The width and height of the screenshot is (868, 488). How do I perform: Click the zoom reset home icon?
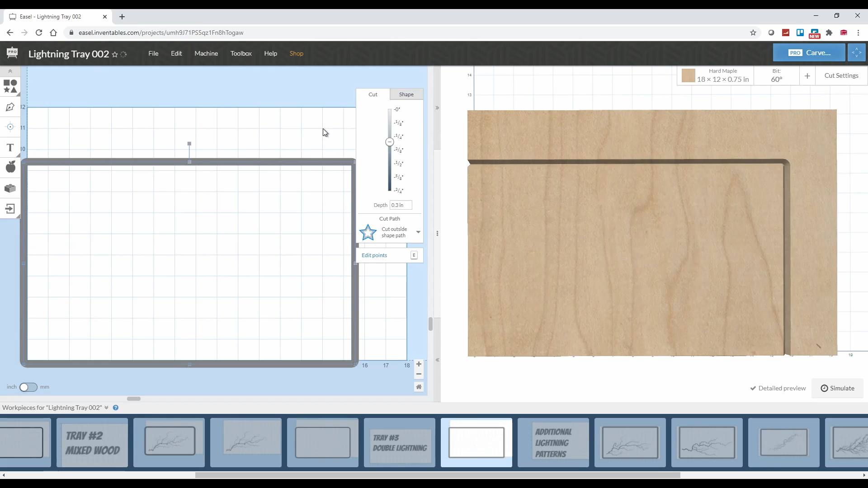point(419,387)
